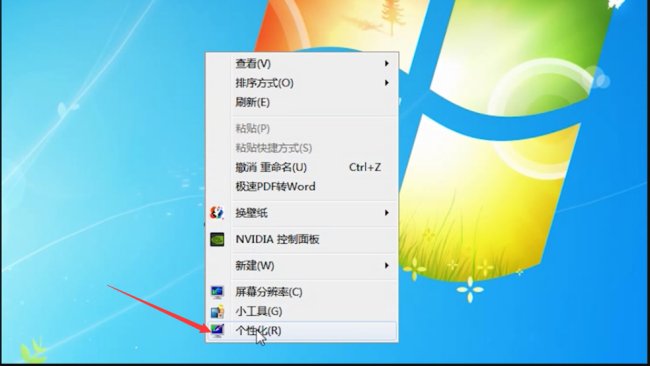The height and width of the screenshot is (366, 650).
Task: Click the Ctrl+Z shortcut label
Action: [365, 167]
